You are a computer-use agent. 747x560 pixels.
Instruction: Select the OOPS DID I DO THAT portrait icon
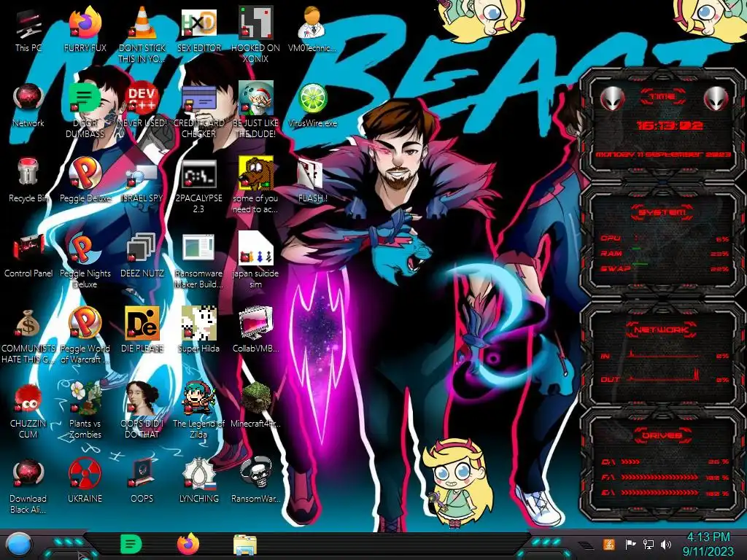point(142,399)
